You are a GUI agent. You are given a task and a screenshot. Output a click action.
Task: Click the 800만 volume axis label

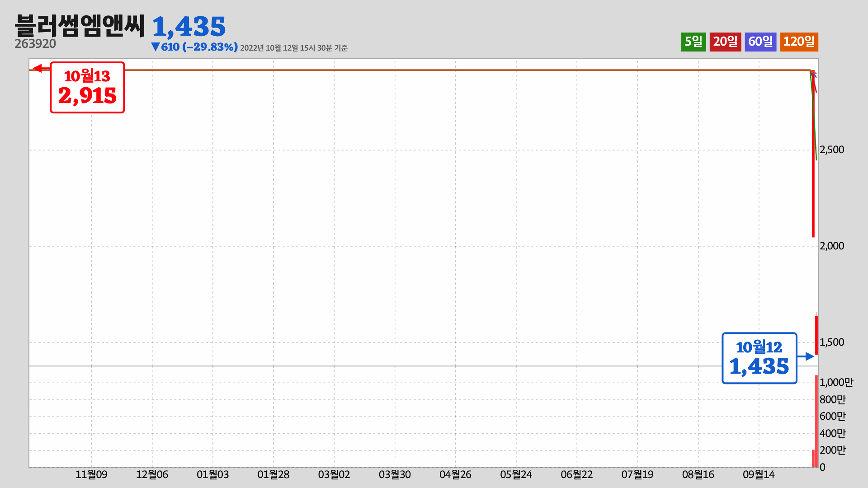click(833, 400)
